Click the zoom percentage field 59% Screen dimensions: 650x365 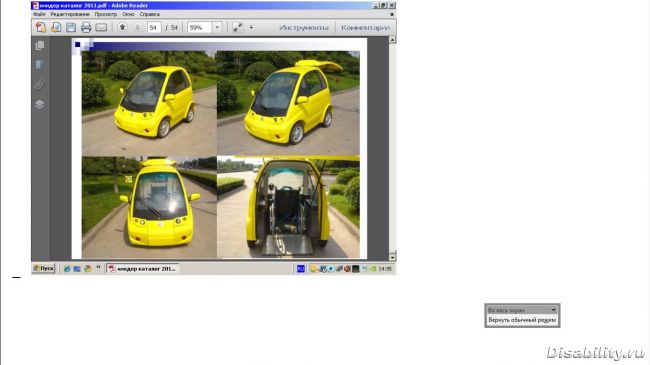pos(200,27)
